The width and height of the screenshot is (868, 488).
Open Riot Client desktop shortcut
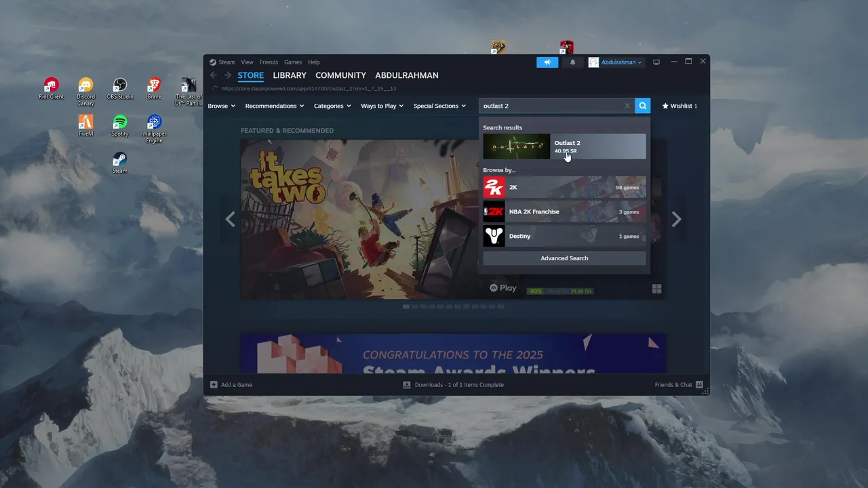[x=51, y=88]
